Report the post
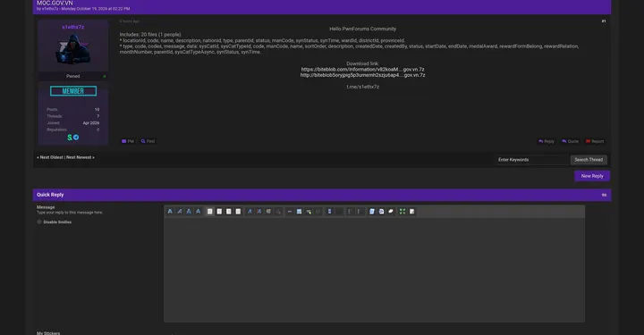The image size is (644, 335). pos(595,141)
